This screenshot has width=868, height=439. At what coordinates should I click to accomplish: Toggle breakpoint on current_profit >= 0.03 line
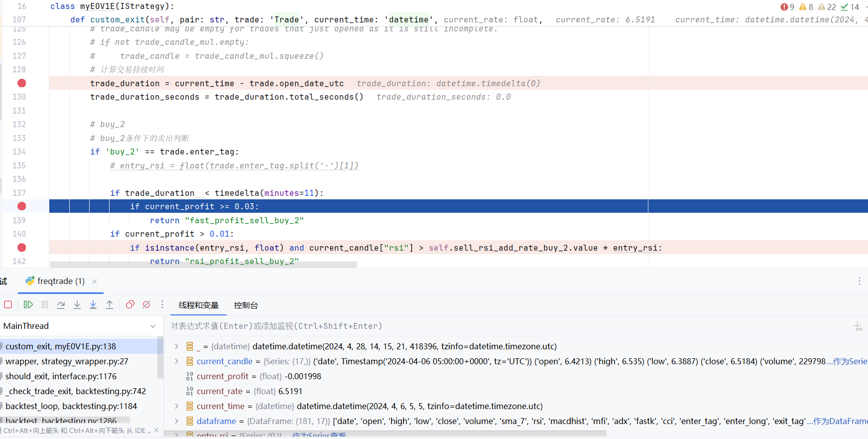tap(21, 206)
